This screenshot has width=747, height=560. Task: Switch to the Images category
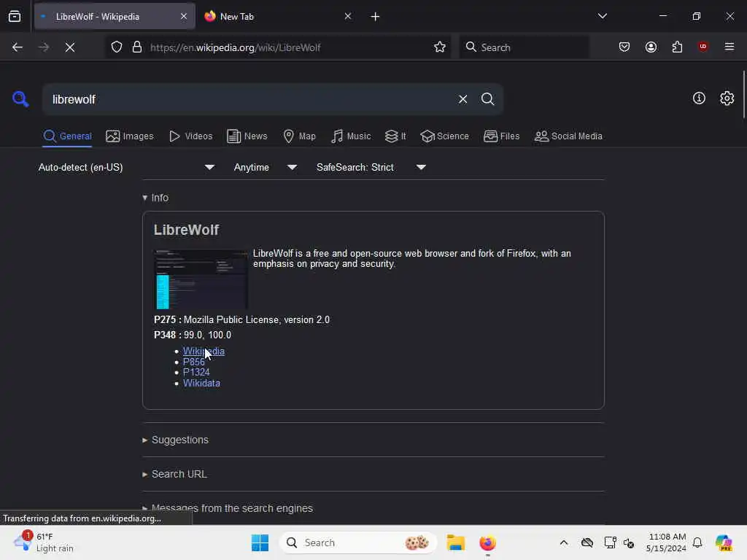coord(130,136)
